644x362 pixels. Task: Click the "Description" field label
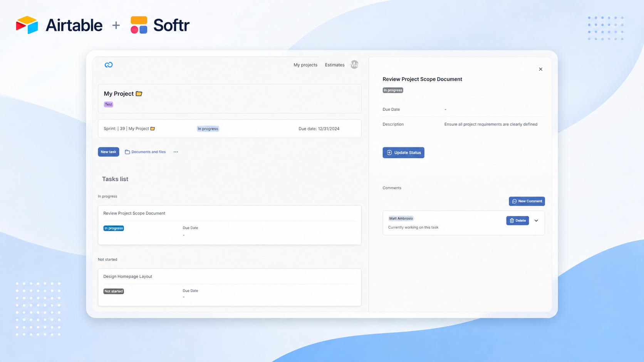pos(393,124)
